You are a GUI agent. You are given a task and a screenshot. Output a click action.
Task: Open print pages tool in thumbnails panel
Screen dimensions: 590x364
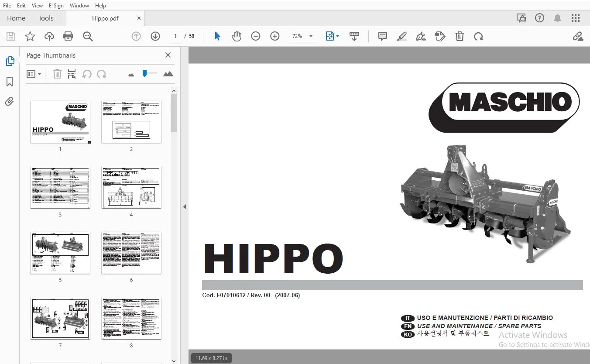72,74
